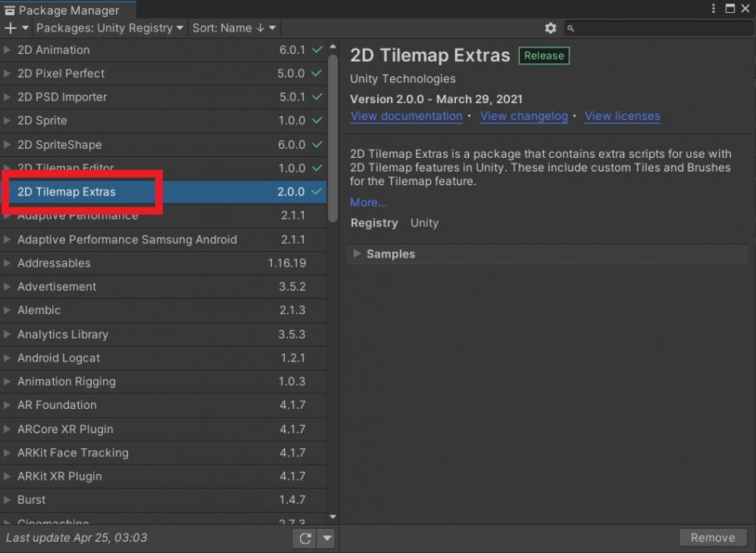Click the installed checkmark beside 2D Animation
Screen dimensions: 756x553
pos(317,50)
